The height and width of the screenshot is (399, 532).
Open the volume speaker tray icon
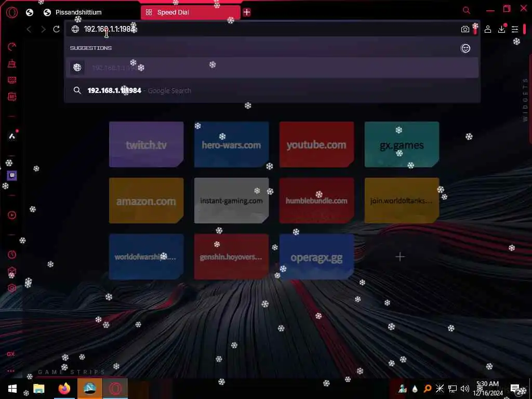coord(465,389)
